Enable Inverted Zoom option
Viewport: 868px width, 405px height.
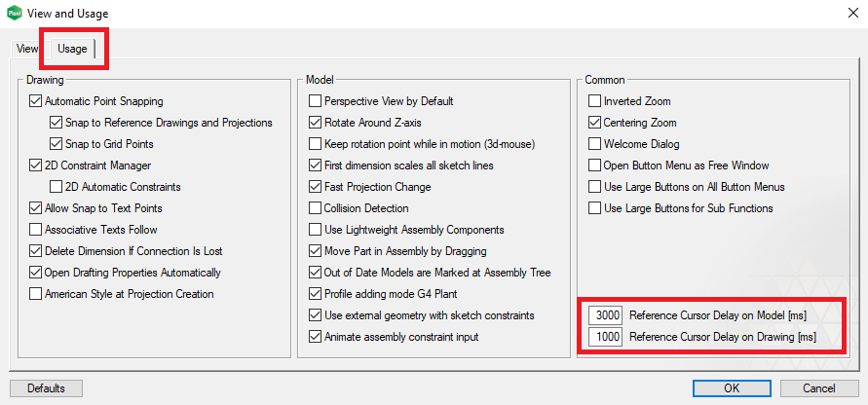click(x=594, y=101)
